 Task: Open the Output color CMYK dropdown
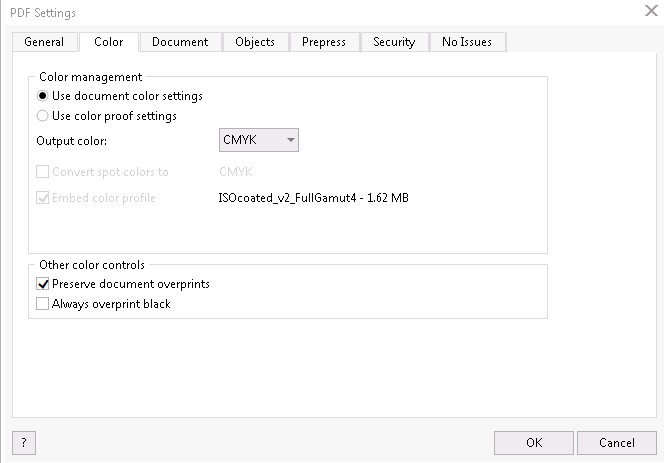click(x=259, y=140)
